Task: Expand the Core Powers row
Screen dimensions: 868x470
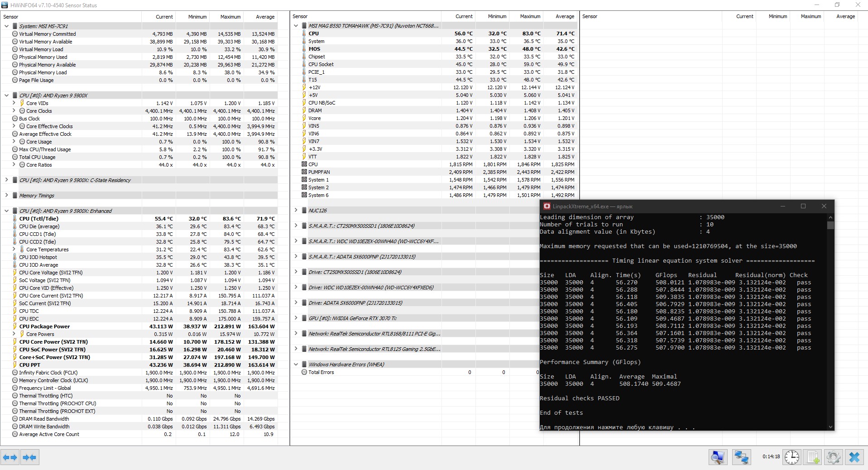Action: coord(14,334)
